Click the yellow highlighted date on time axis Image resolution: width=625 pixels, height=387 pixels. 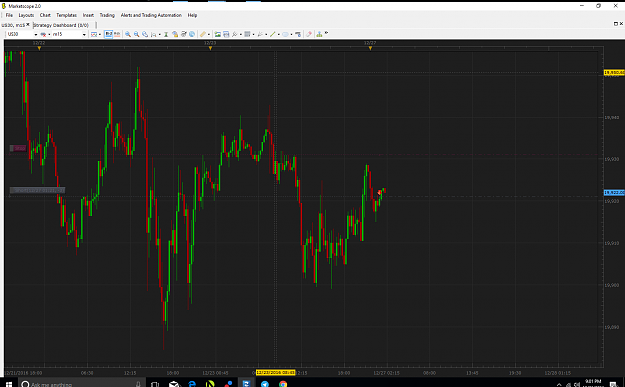tap(275, 373)
